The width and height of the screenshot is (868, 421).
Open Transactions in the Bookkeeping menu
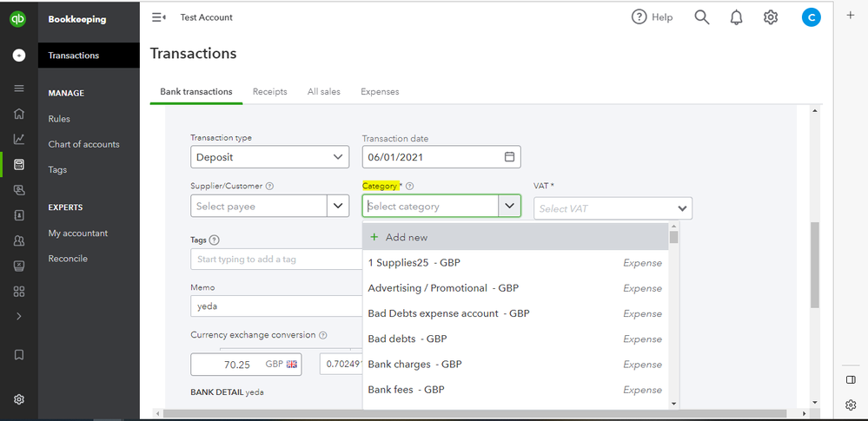pos(89,56)
